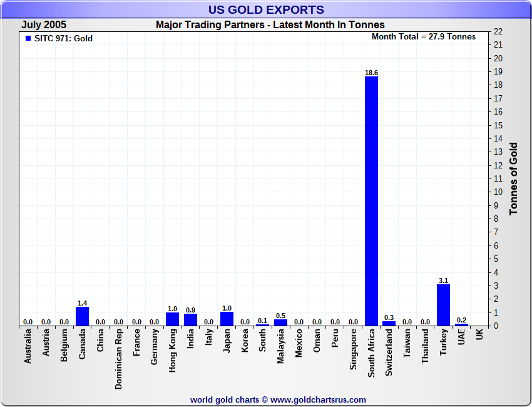
Task: Click the Korea axis label
Action: click(245, 341)
